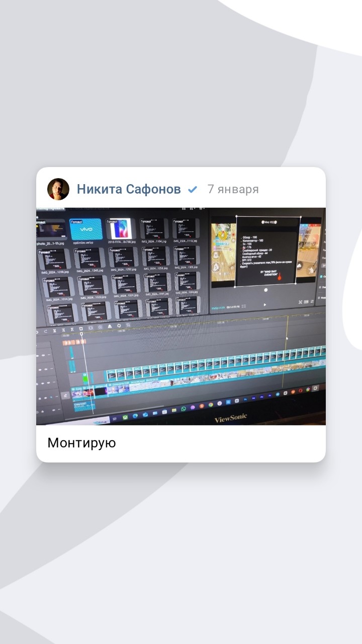Screen dimensions: 362x644
Task: Undo with the timeline toolbar arrow
Action: click(37, 332)
